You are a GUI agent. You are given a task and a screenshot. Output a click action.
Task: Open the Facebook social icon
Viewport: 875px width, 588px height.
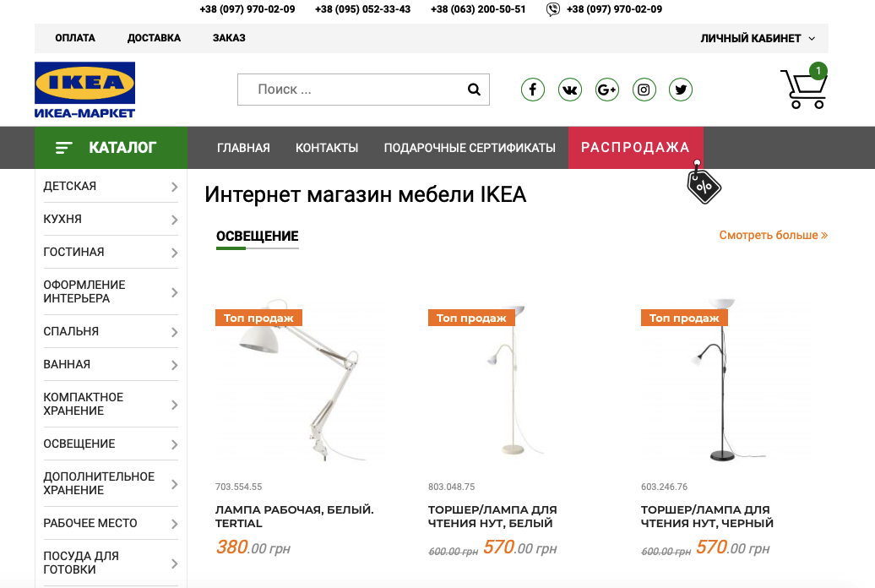(x=533, y=90)
